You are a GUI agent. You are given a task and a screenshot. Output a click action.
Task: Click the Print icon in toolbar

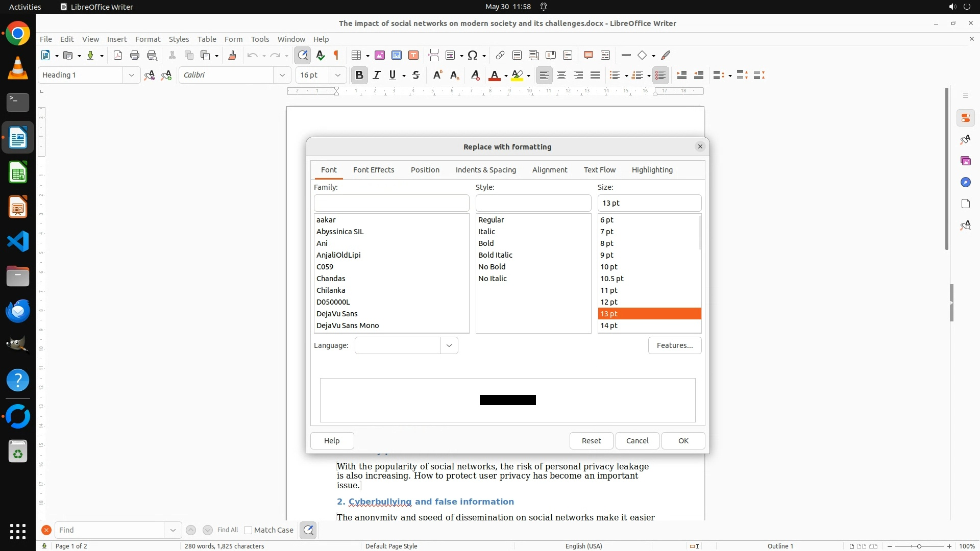(135, 56)
